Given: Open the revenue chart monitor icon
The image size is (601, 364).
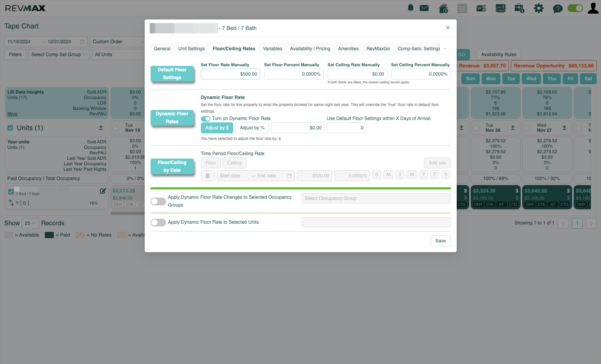Looking at the screenshot, I should click(500, 8).
